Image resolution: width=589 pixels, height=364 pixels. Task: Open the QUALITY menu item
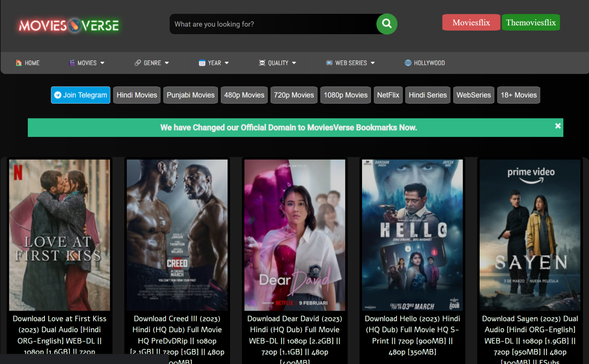[x=278, y=63]
